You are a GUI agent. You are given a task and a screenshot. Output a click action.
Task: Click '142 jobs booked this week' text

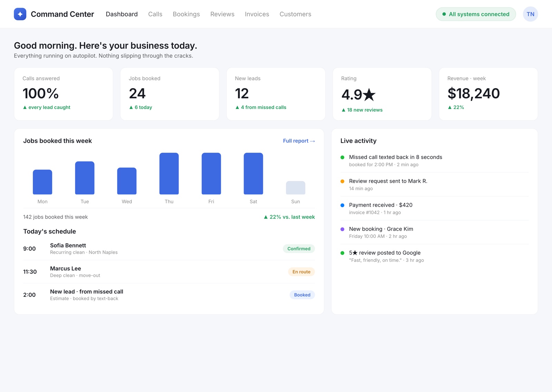[56, 217]
